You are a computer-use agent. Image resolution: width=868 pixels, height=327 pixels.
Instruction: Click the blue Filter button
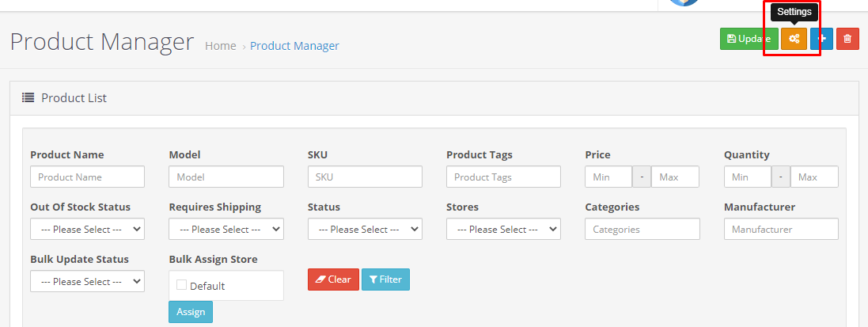[x=385, y=279]
